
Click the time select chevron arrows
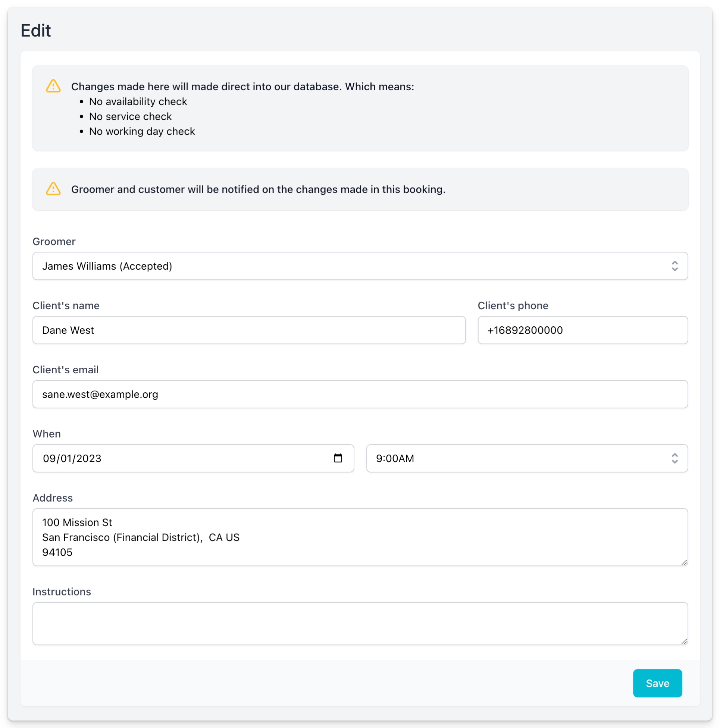pos(674,458)
